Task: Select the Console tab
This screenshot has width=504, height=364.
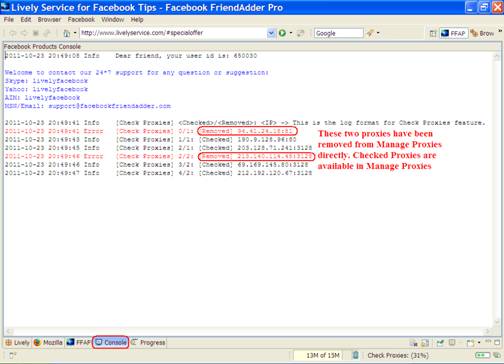Action: 111,342
